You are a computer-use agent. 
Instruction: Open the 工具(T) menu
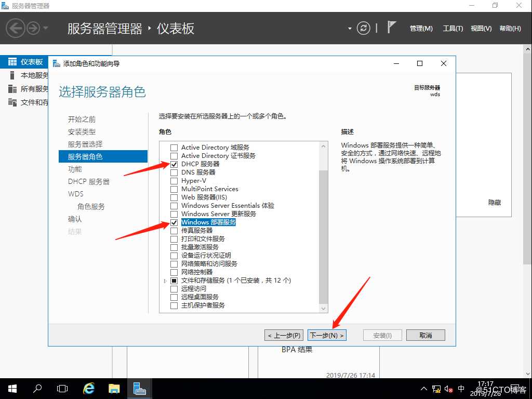453,29
